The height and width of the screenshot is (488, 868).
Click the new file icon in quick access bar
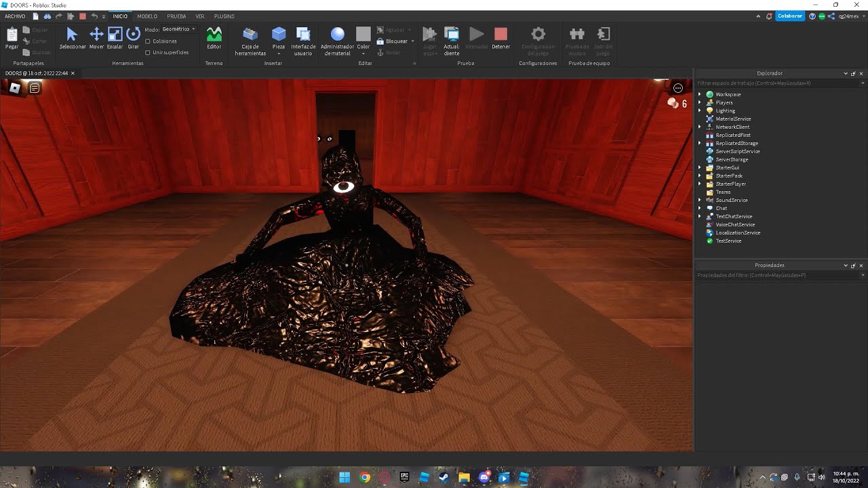pyautogui.click(x=35, y=16)
